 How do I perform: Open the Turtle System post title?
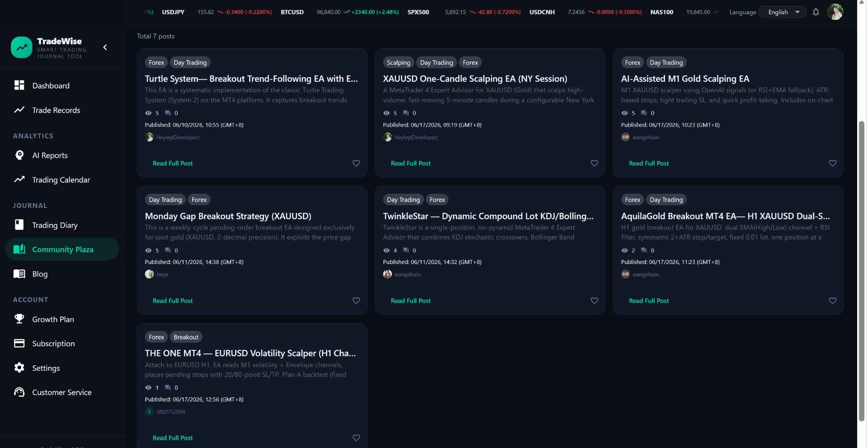coord(251,79)
